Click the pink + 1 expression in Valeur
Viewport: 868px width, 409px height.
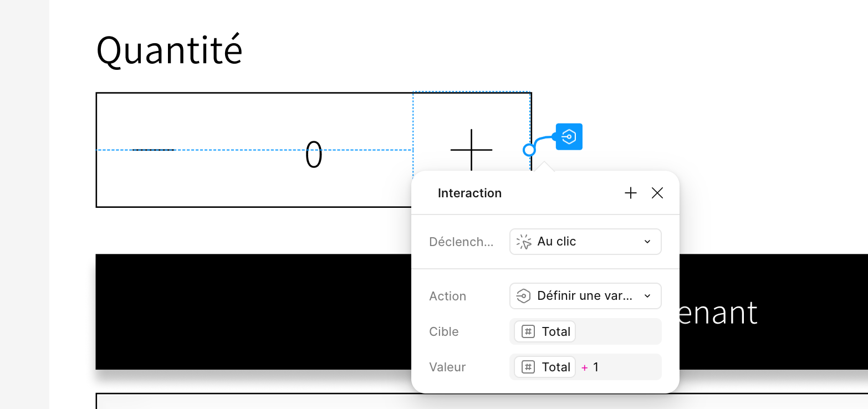[590, 367]
